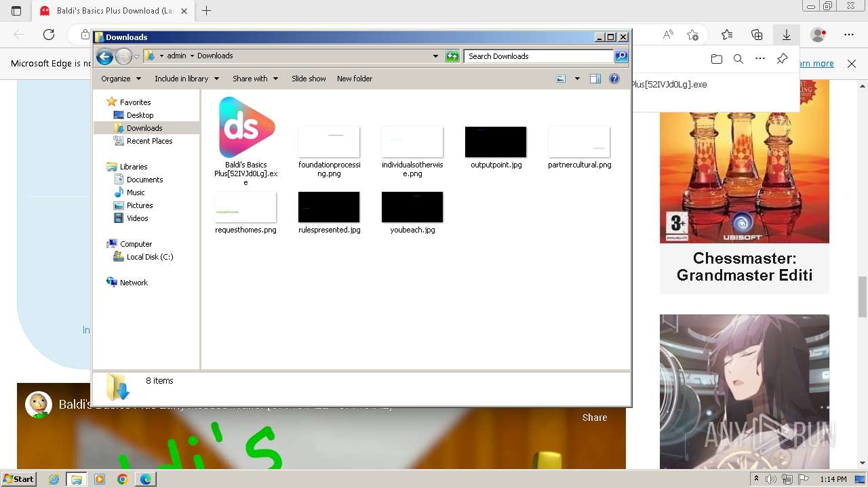Click Edge browser refresh button
Viewport: 868px width, 488px height.
point(49,35)
